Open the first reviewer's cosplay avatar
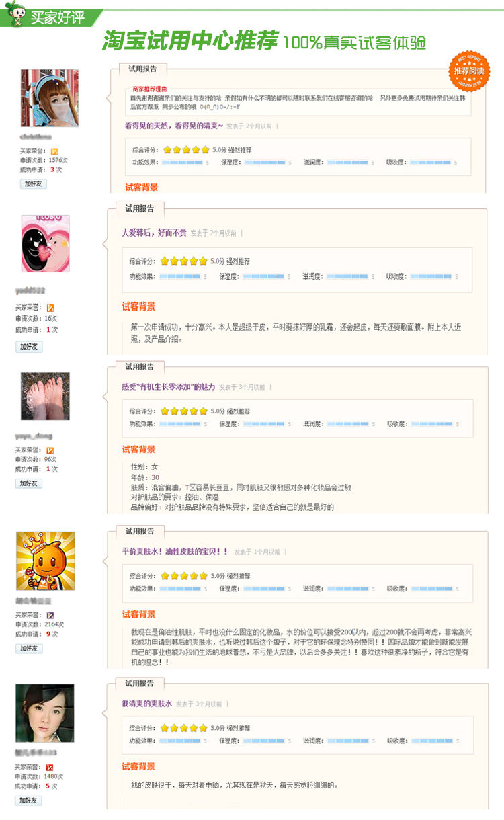 50,97
